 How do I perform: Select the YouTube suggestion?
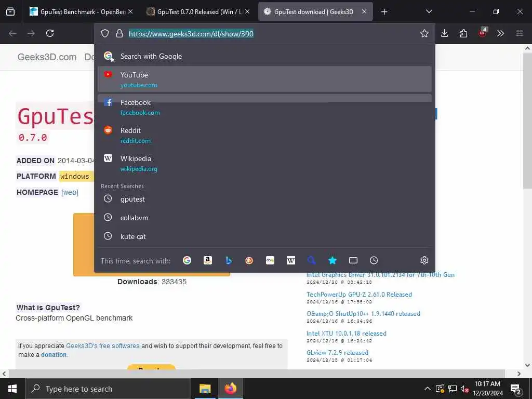point(264,79)
